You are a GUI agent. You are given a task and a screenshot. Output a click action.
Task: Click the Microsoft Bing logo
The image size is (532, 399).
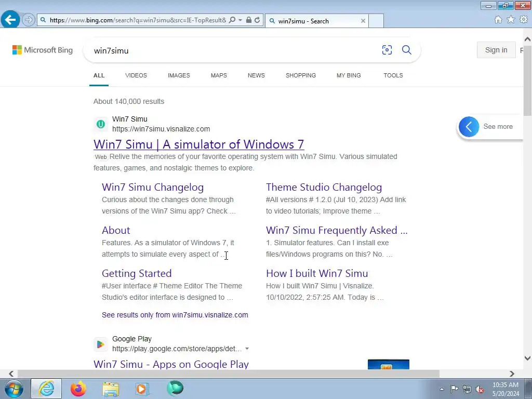pos(43,50)
